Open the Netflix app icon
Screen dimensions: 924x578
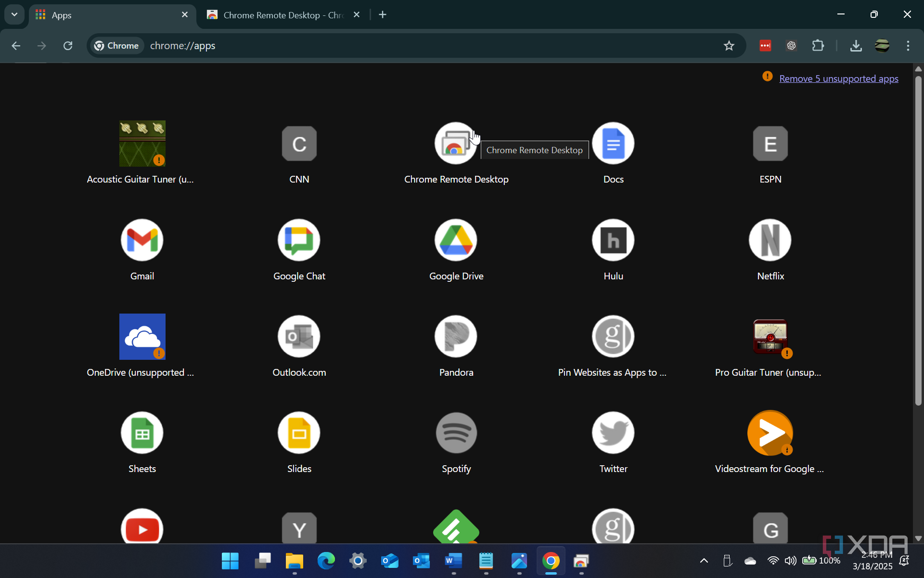tap(770, 240)
